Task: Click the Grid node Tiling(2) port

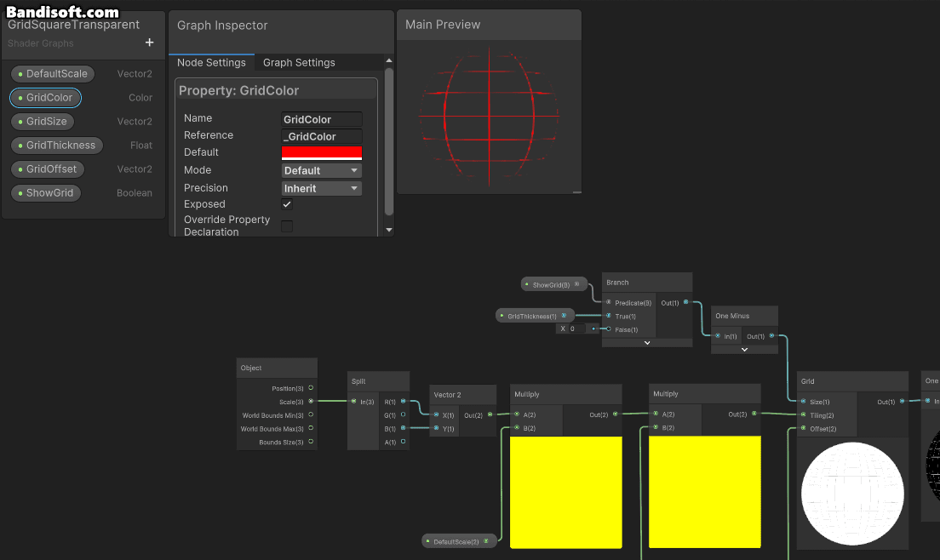Action: (803, 414)
